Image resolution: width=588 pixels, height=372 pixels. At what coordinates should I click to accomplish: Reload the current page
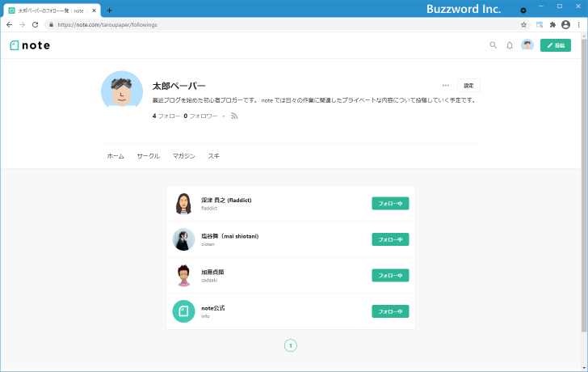tap(36, 25)
